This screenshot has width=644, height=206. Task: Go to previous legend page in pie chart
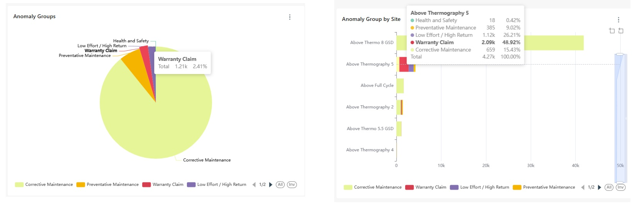coord(254,185)
